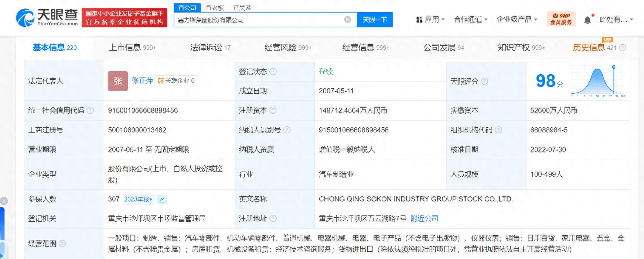Select business term 2007-05-11 至 无固定期限
Image resolution: width=644 pixels, height=259 pixels.
149,149
